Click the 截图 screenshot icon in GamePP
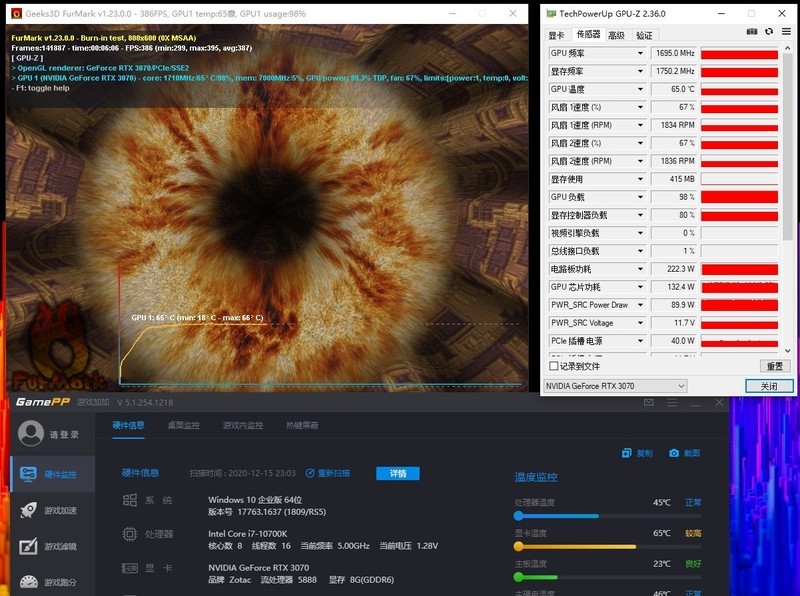The height and width of the screenshot is (596, 800). (673, 453)
